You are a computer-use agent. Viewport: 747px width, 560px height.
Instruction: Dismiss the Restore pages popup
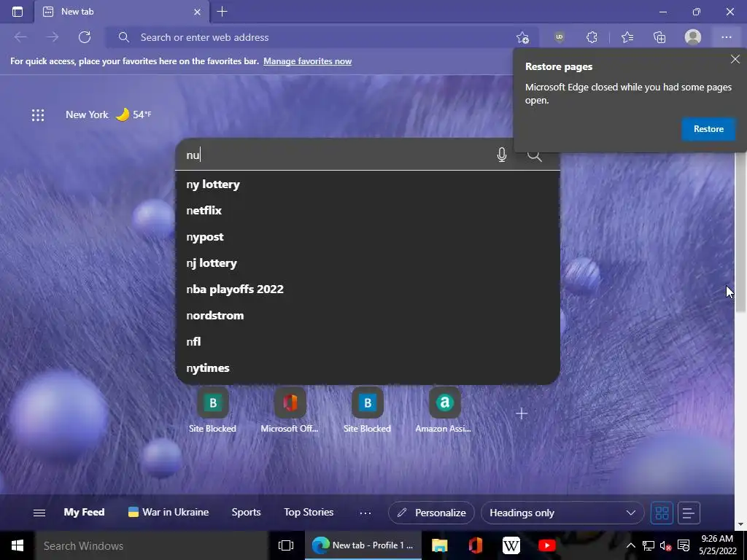point(735,59)
